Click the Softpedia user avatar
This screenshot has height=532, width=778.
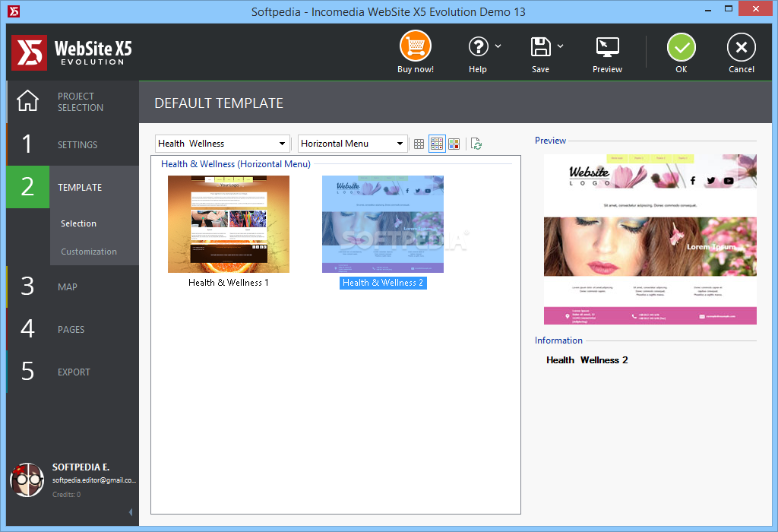(27, 480)
